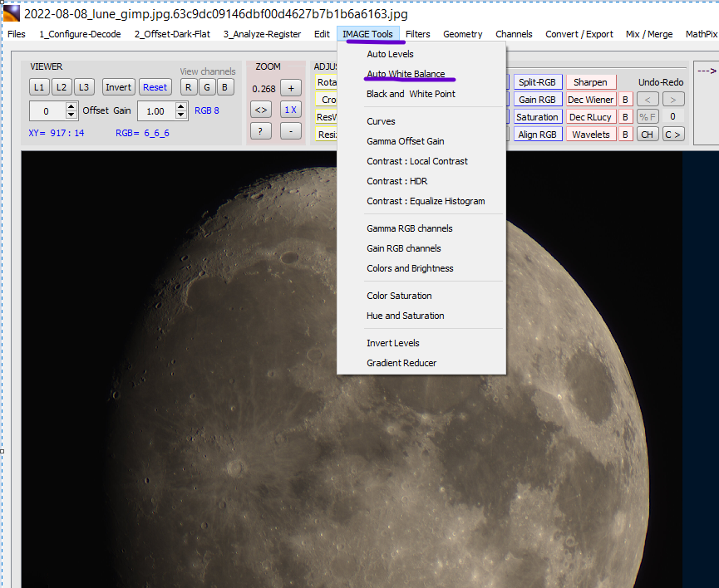Click the CH button

(648, 135)
